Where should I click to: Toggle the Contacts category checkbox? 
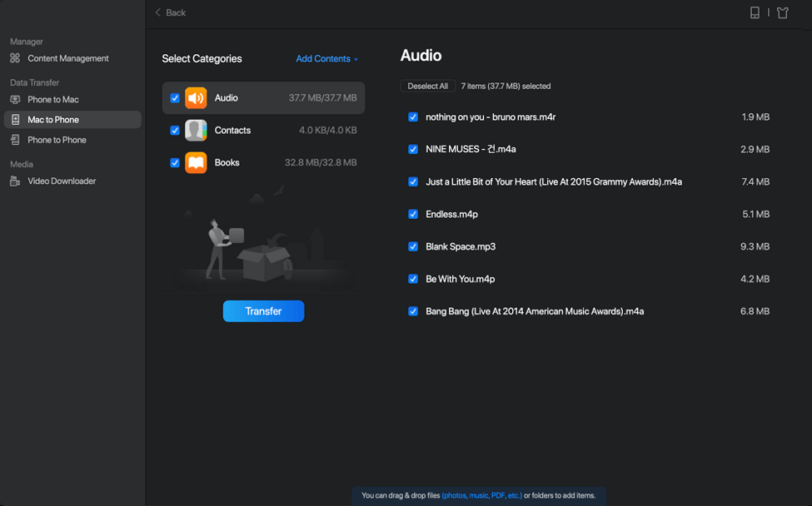pos(175,131)
